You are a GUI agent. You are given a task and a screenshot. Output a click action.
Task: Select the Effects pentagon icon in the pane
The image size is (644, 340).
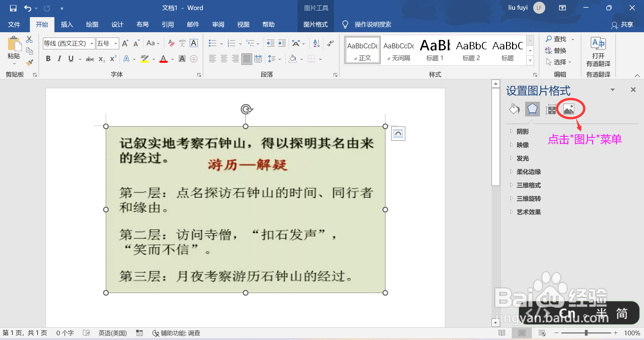click(x=532, y=109)
